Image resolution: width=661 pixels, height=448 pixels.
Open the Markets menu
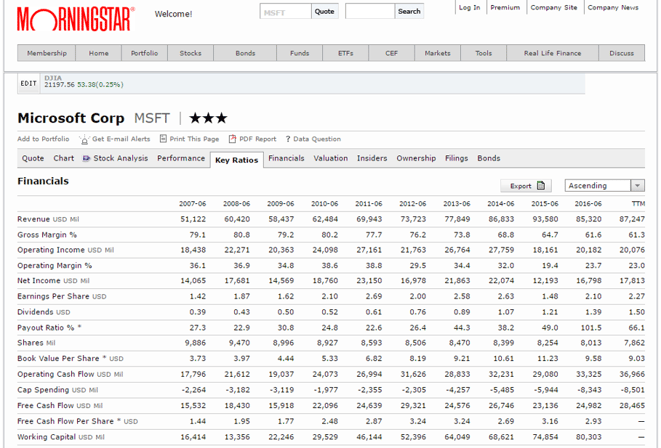437,53
